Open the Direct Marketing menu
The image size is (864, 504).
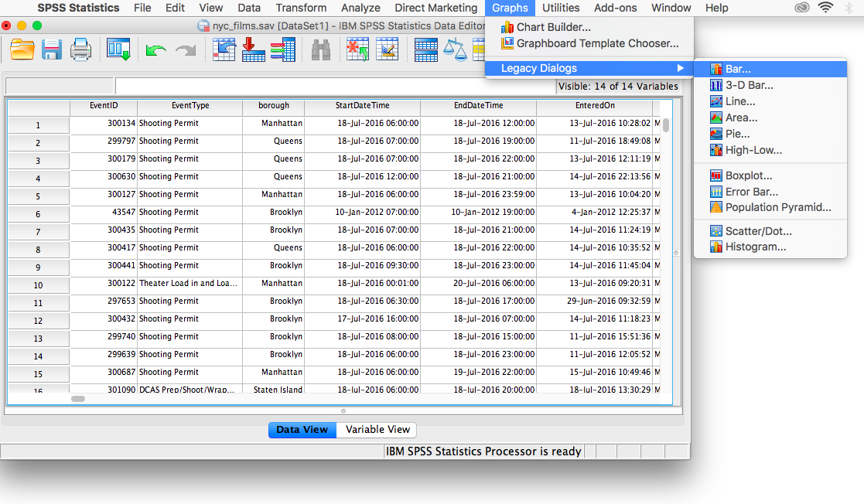pos(435,8)
